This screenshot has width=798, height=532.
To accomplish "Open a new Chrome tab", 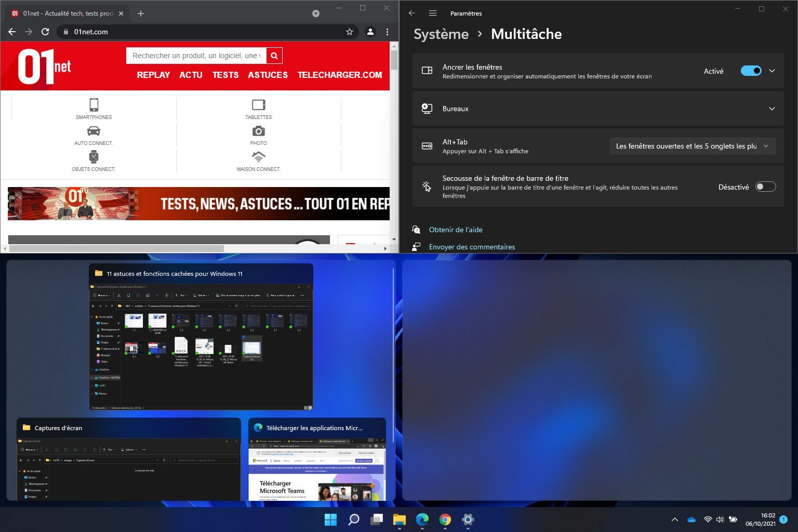I will [141, 14].
